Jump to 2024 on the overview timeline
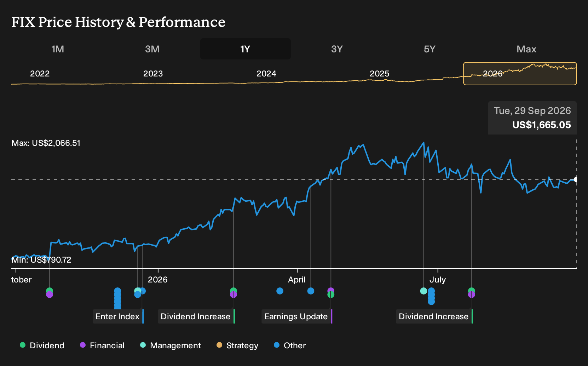The width and height of the screenshot is (588, 366). point(266,74)
